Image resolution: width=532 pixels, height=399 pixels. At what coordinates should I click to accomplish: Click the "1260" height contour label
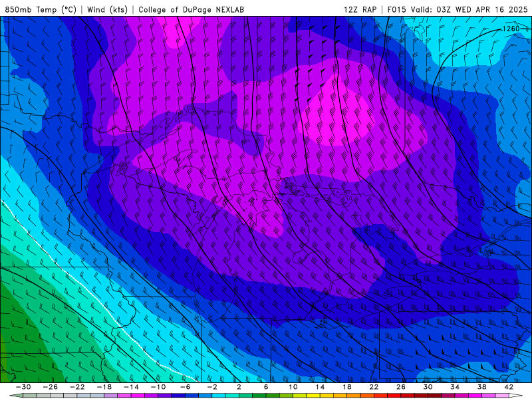(511, 29)
